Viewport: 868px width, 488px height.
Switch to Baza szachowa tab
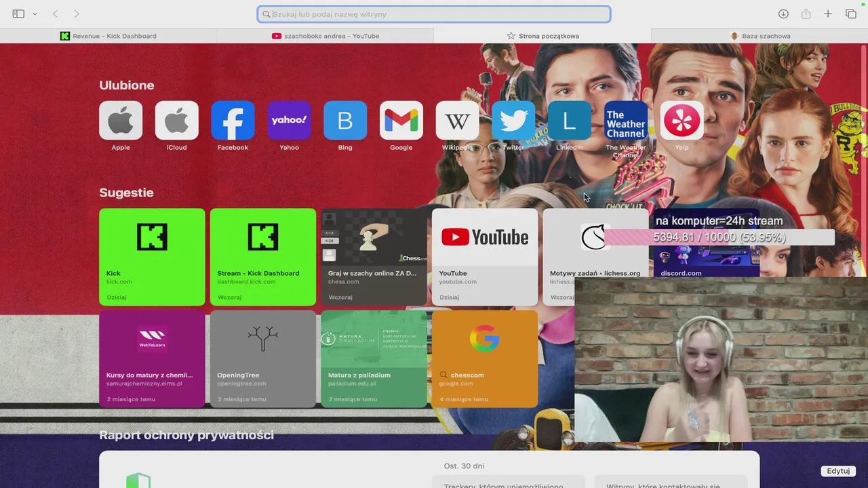(x=759, y=36)
